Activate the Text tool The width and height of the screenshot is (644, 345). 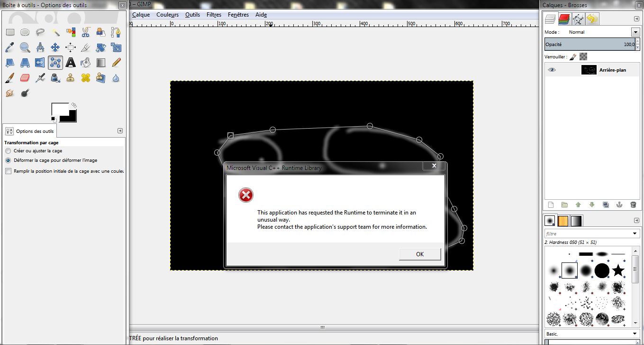71,63
